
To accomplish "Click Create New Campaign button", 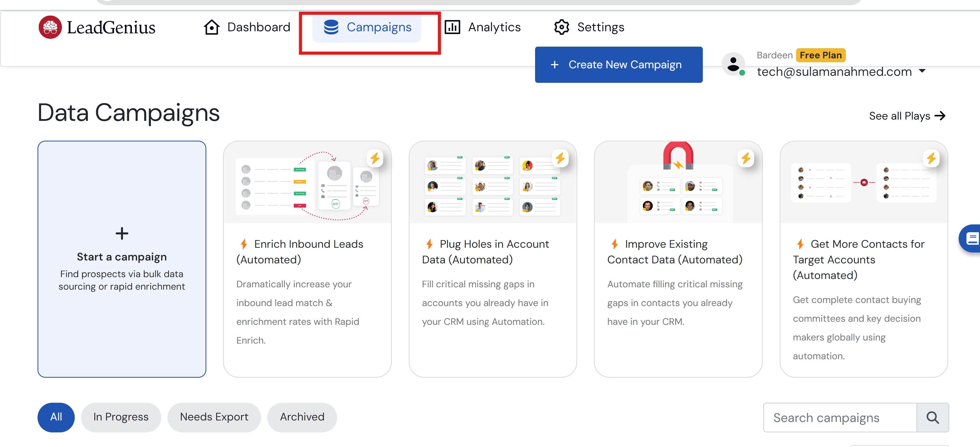I will pos(618,65).
